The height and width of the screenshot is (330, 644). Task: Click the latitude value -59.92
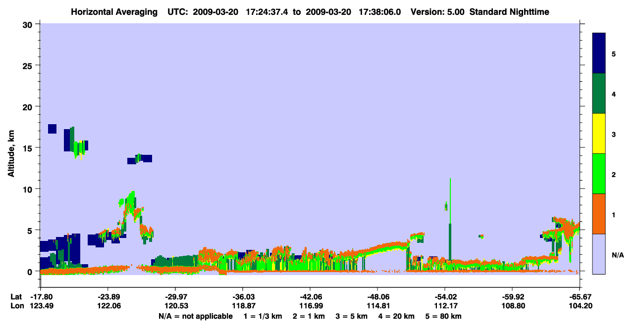[x=512, y=297]
